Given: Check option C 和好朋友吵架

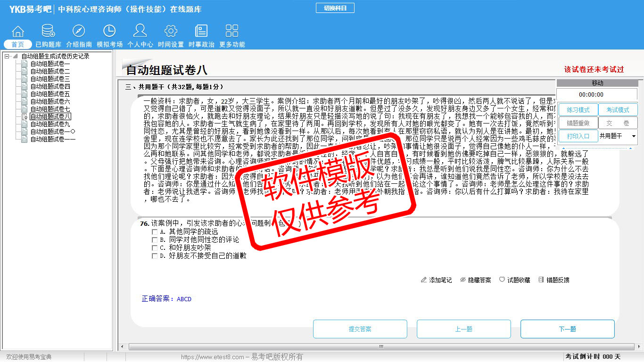Looking at the screenshot, I should pyautogui.click(x=154, y=248).
